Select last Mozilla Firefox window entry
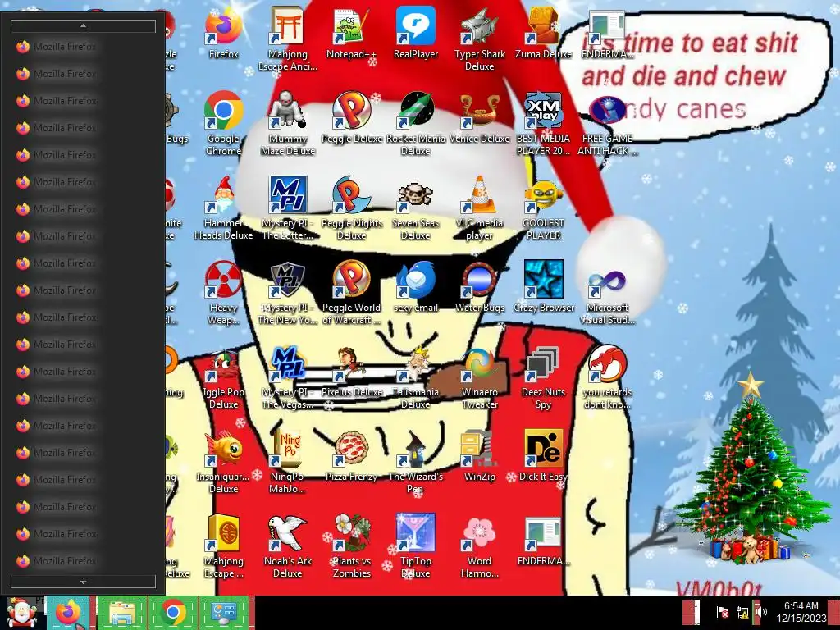The image size is (840, 630). (83, 561)
